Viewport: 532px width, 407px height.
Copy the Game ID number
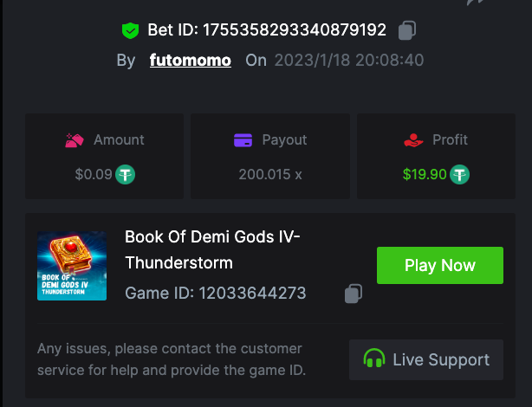353,294
